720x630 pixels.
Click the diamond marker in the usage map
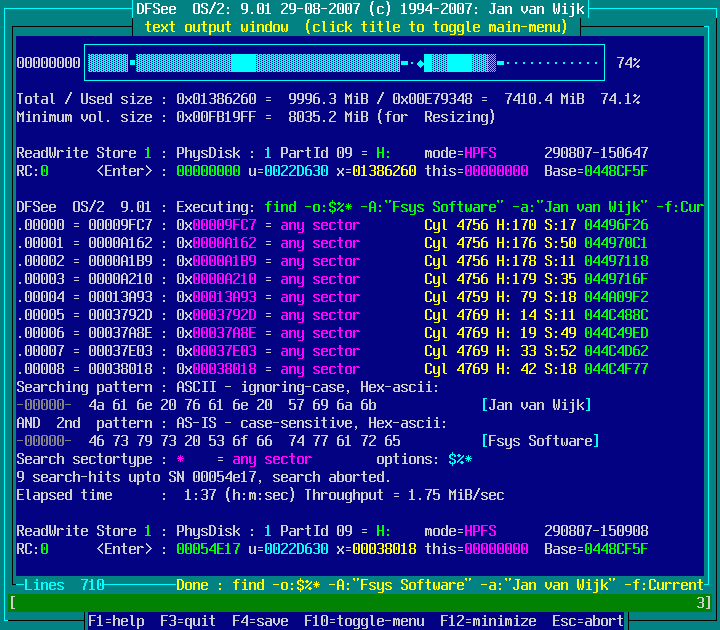click(420, 63)
